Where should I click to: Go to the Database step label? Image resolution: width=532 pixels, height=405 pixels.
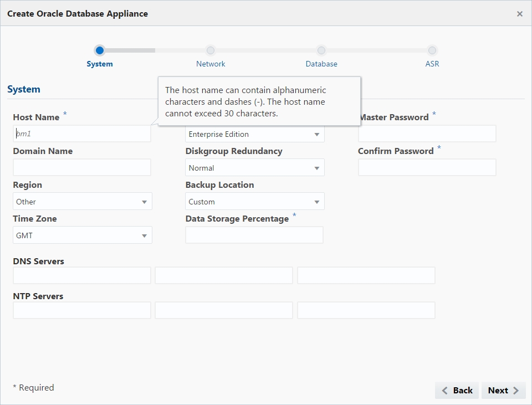click(x=321, y=64)
